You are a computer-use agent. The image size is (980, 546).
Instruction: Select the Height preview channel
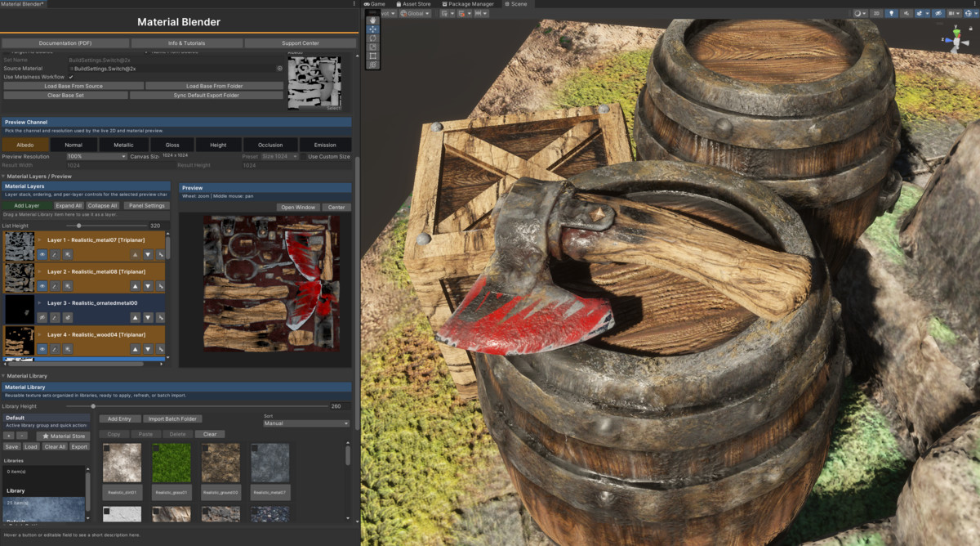218,145
